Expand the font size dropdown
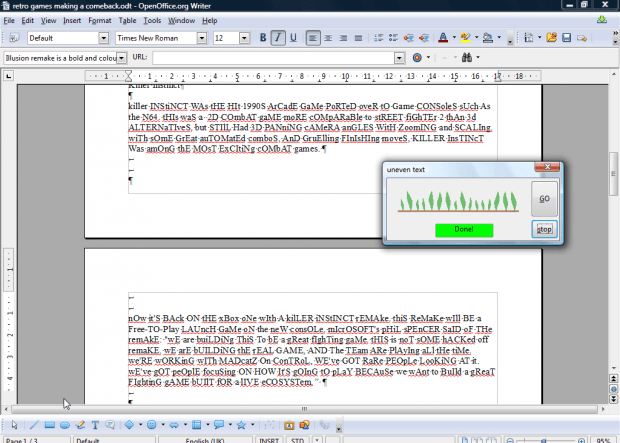The height and width of the screenshot is (443, 620). pyautogui.click(x=245, y=38)
